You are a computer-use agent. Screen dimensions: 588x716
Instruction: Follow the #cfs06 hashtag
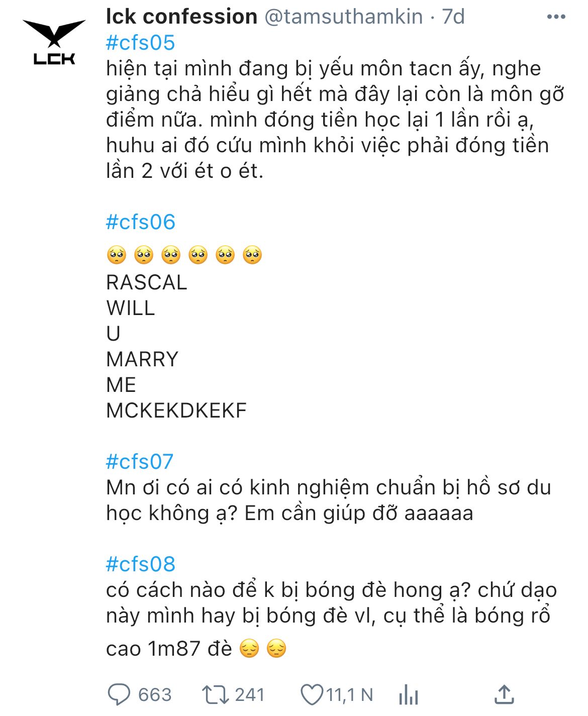tap(140, 222)
